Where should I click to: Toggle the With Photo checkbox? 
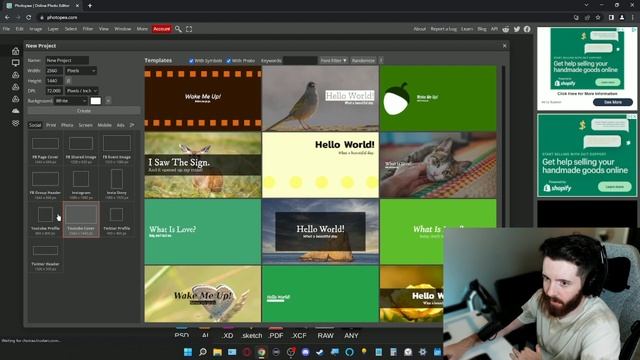pos(229,60)
